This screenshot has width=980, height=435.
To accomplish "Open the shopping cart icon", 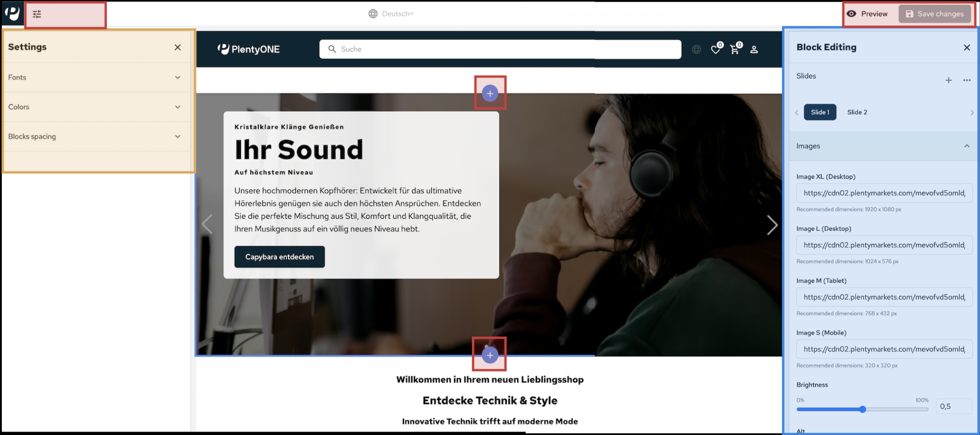I will pyautogui.click(x=735, y=49).
